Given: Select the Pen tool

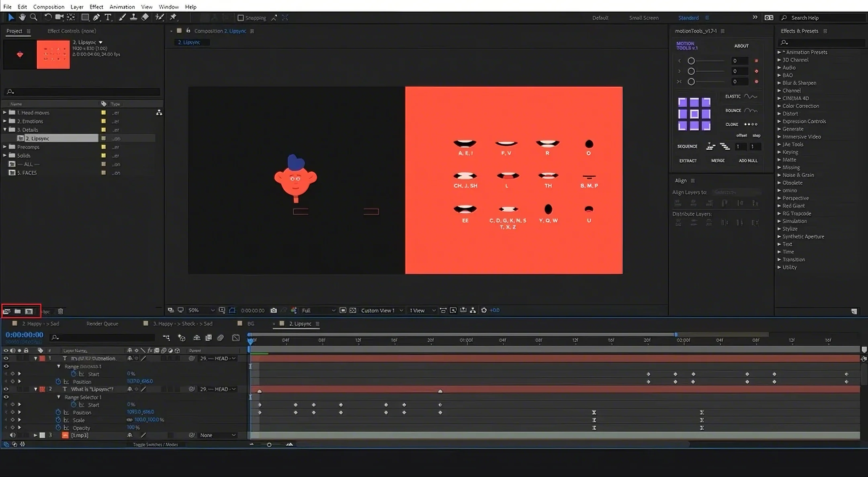Looking at the screenshot, I should coord(96,17).
